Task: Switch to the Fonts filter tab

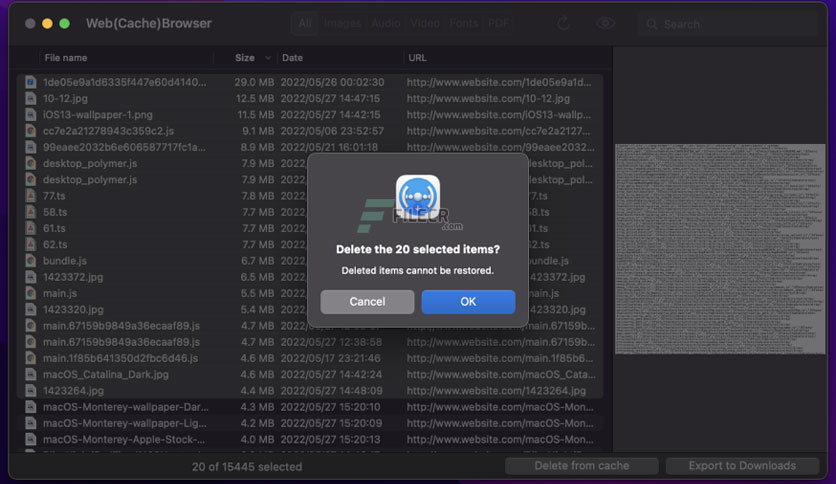Action: (464, 23)
